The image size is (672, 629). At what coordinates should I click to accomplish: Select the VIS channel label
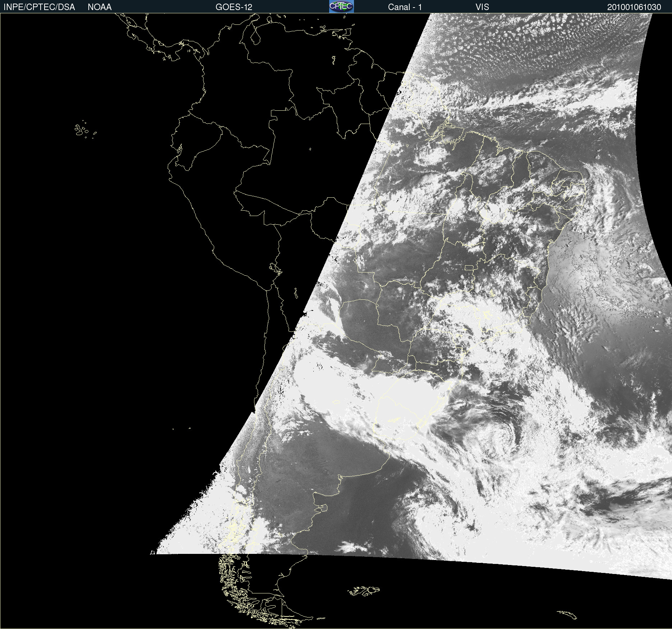482,7
